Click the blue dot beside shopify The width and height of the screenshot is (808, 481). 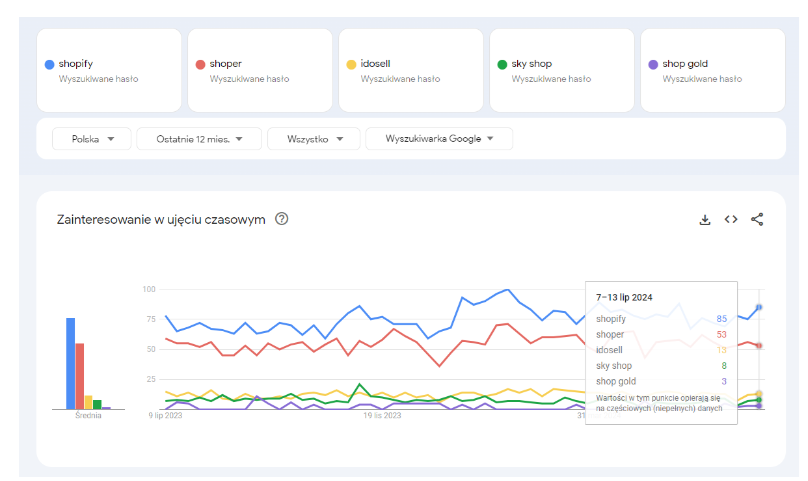50,64
